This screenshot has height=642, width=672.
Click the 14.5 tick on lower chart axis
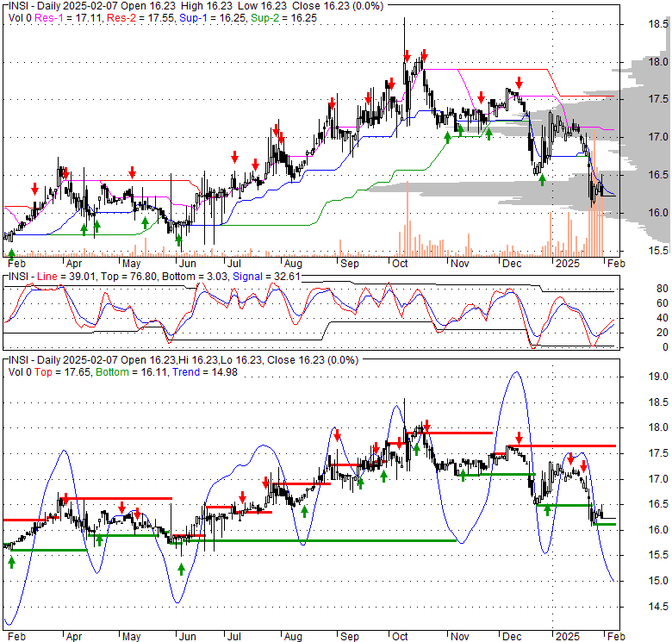coord(658,607)
